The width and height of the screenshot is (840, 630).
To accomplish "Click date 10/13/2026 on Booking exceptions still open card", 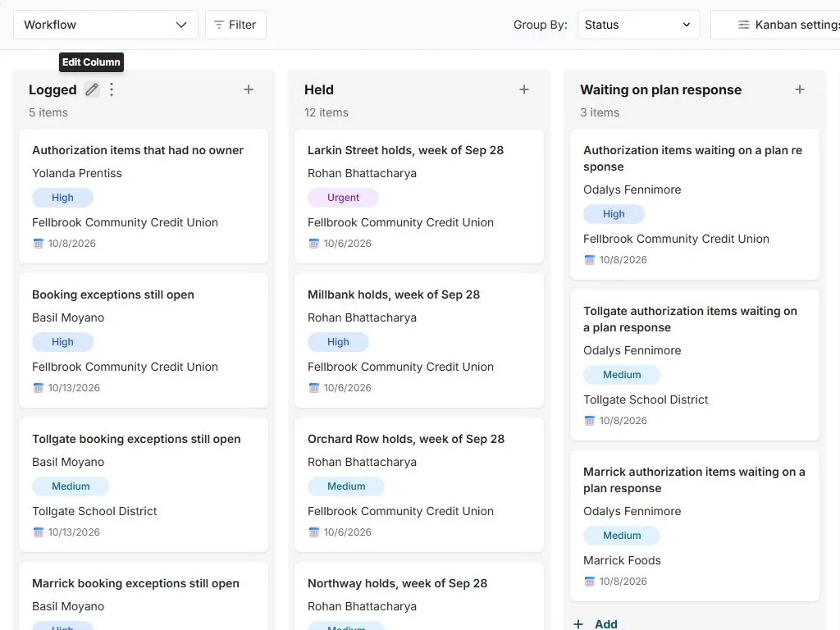I will click(74, 388).
